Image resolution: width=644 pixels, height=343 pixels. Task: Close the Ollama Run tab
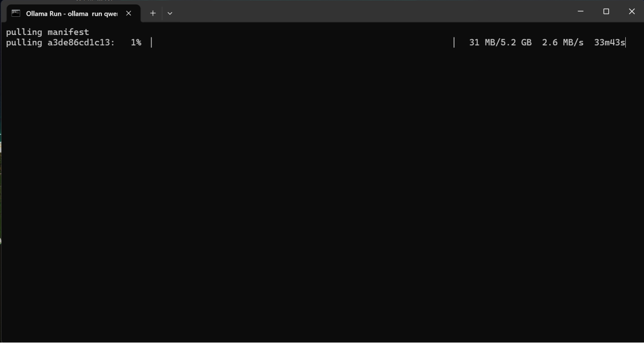pos(128,13)
